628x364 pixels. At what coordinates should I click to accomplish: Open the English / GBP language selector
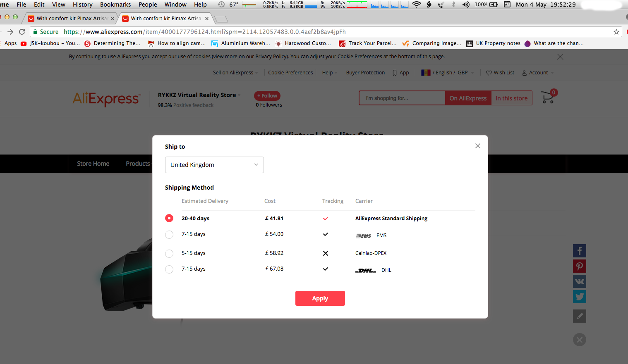click(x=448, y=73)
